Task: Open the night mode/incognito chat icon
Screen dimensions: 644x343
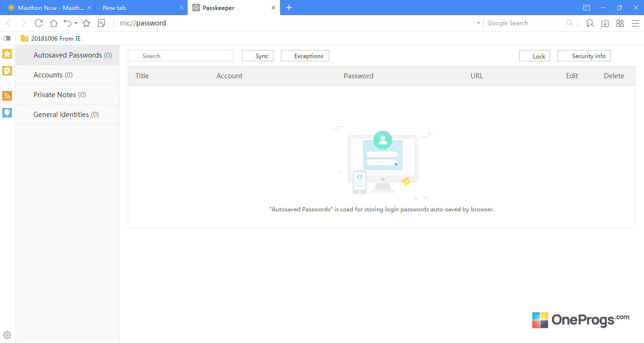Action: click(590, 23)
